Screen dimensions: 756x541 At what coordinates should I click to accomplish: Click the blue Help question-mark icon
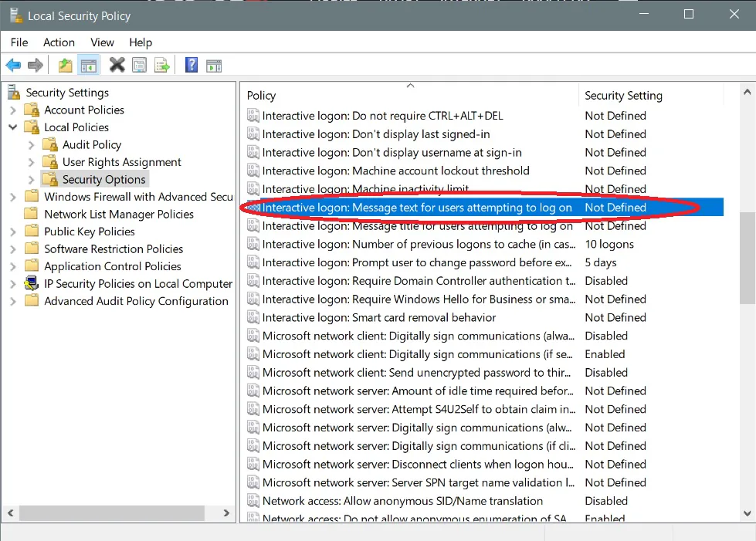pos(192,65)
